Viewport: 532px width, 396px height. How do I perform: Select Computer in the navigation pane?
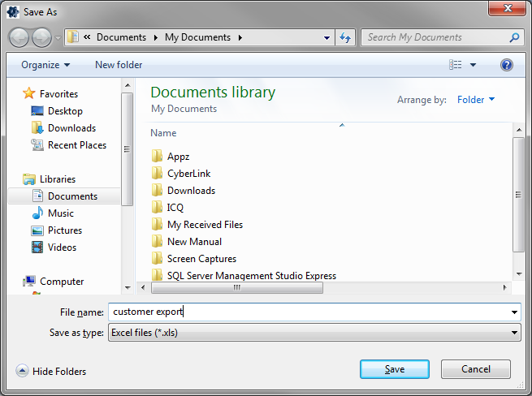pyautogui.click(x=62, y=282)
